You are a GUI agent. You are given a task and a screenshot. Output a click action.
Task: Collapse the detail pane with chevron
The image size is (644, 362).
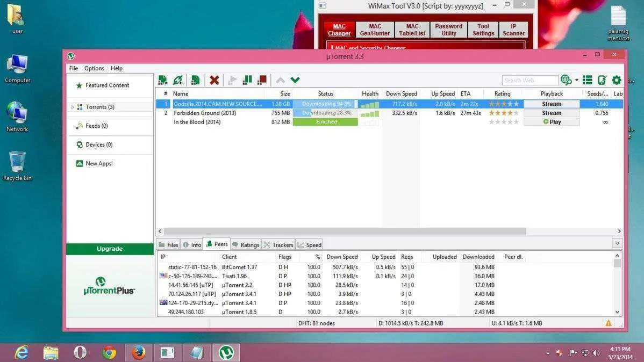[617, 243]
